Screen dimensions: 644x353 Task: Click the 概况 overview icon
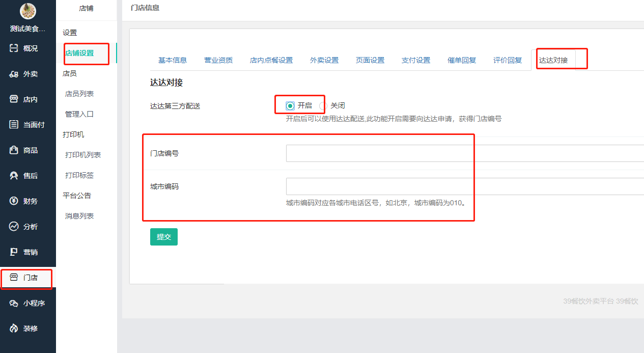coord(14,48)
